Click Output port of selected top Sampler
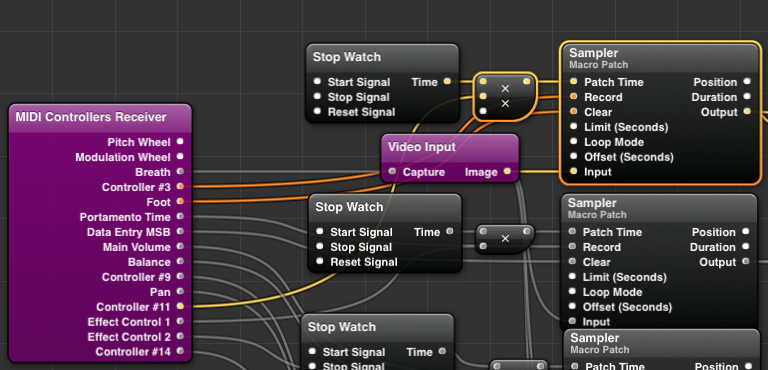The image size is (768, 370). (747, 112)
